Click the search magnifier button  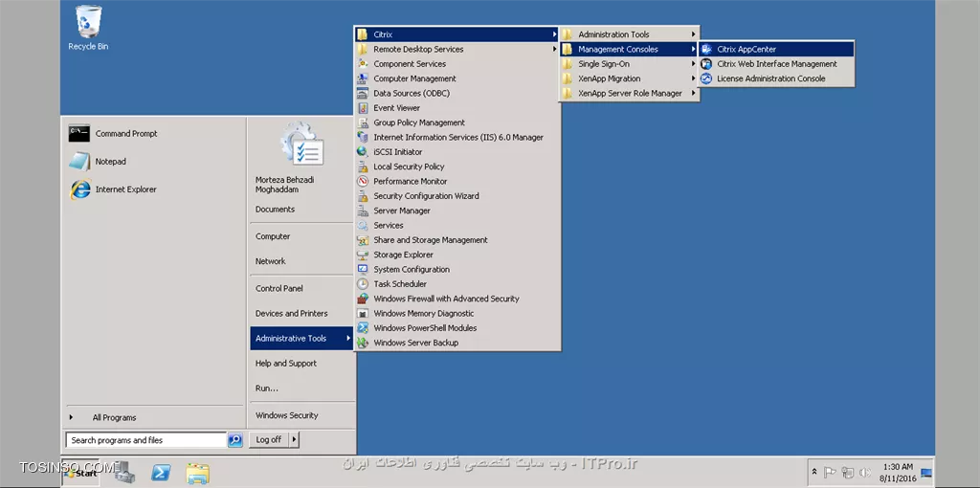[235, 440]
